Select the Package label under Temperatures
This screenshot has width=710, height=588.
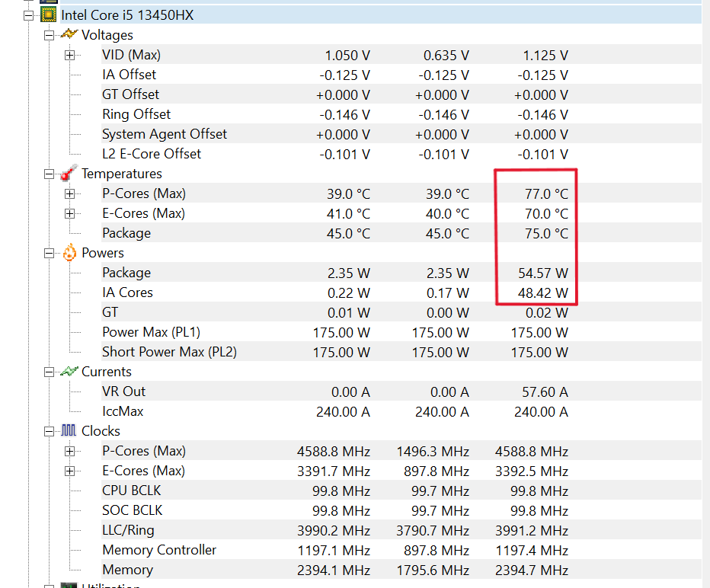pos(126,234)
